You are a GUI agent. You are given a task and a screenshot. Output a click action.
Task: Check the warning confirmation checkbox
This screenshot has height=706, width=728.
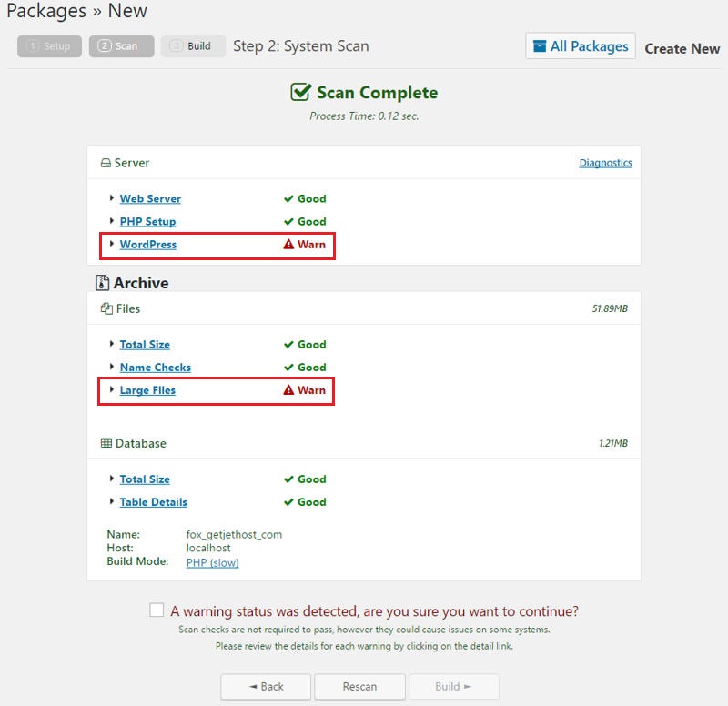[157, 610]
